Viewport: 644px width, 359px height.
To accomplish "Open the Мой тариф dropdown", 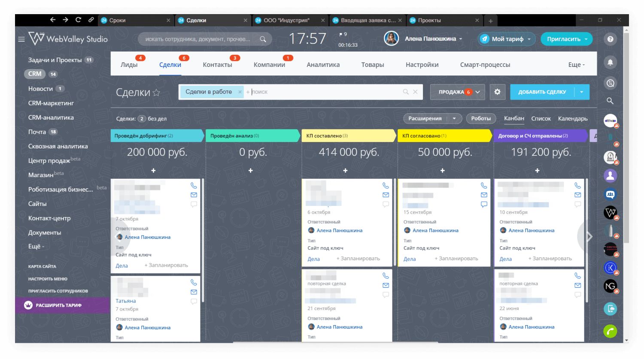I will 507,39.
